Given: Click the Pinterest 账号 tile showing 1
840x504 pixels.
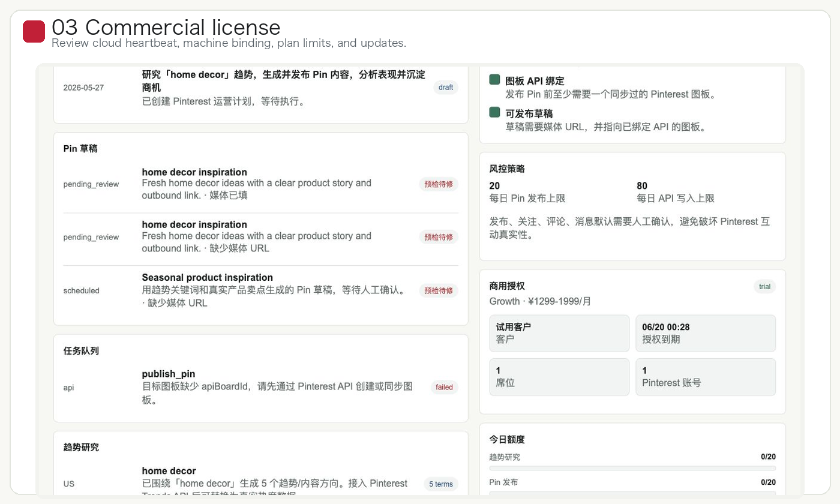Looking at the screenshot, I should point(706,377).
